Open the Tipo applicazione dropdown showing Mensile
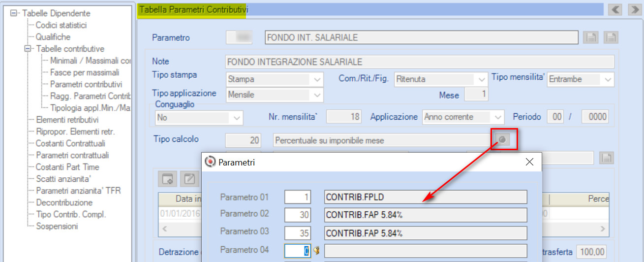 coord(316,95)
